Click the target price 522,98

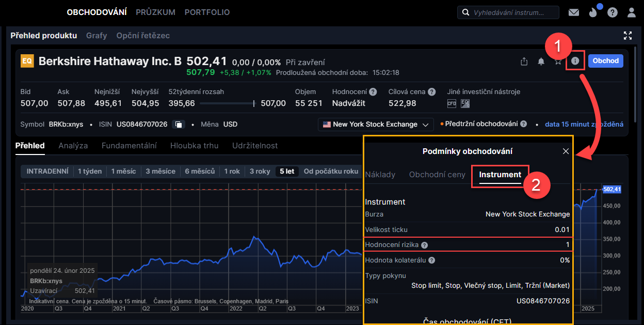403,103
